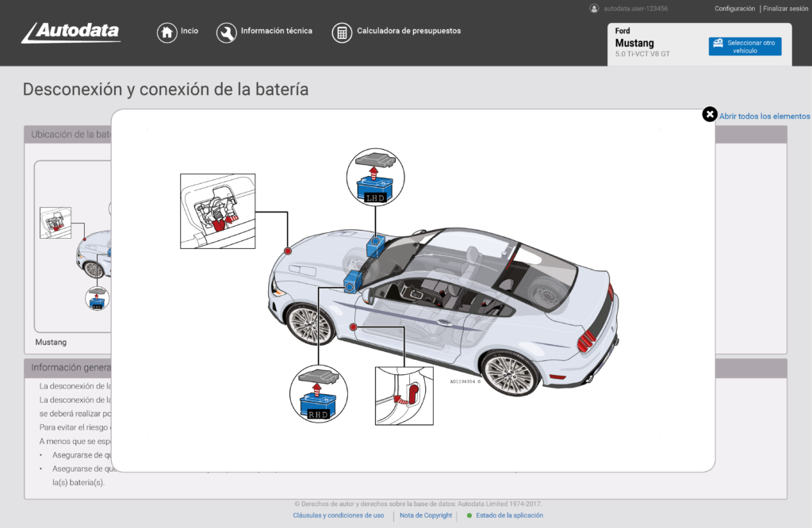812x528 pixels.
Task: Click the wrench icon for Información técnica
Action: point(226,32)
